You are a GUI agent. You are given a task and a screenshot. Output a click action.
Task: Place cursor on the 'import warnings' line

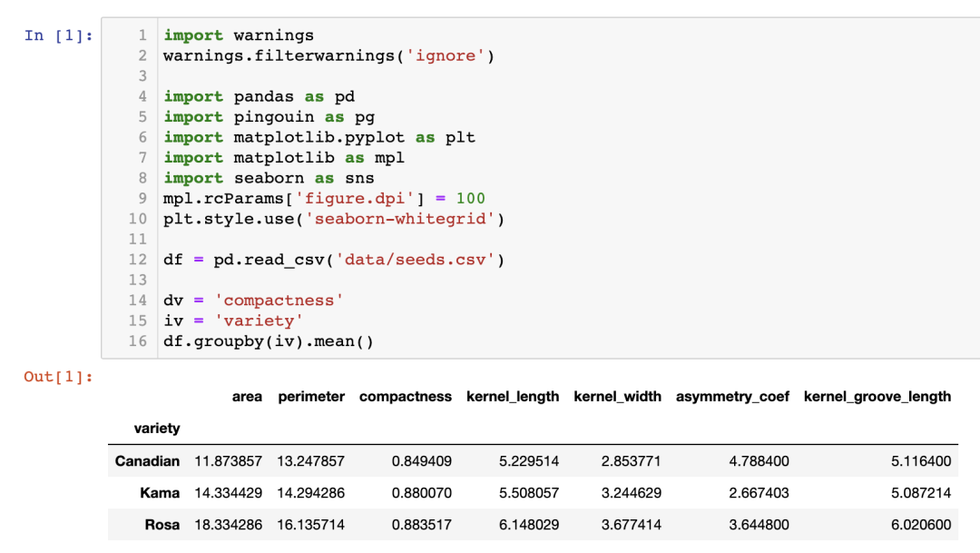pos(239,35)
